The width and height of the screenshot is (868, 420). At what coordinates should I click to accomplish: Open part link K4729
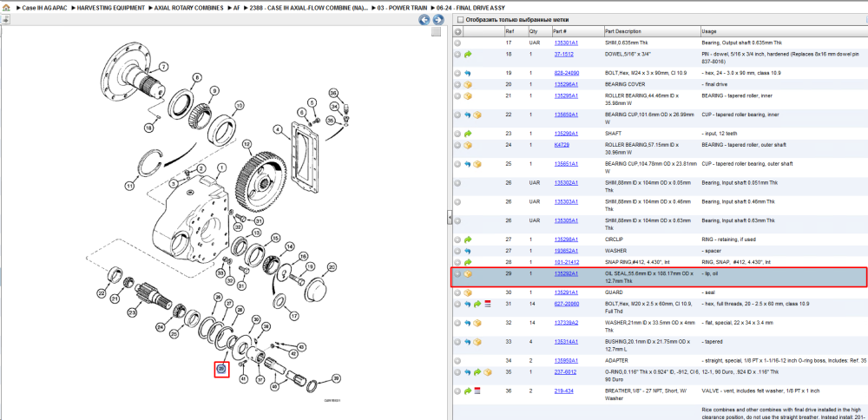[562, 145]
